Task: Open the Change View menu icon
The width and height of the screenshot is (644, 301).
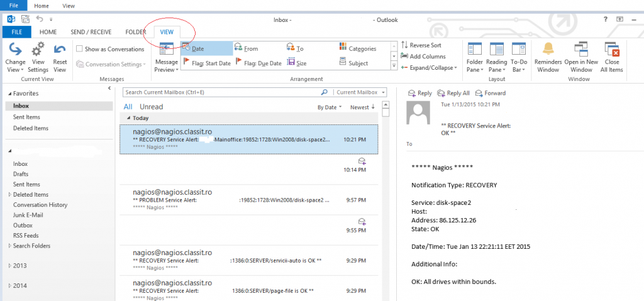Action: pos(15,50)
